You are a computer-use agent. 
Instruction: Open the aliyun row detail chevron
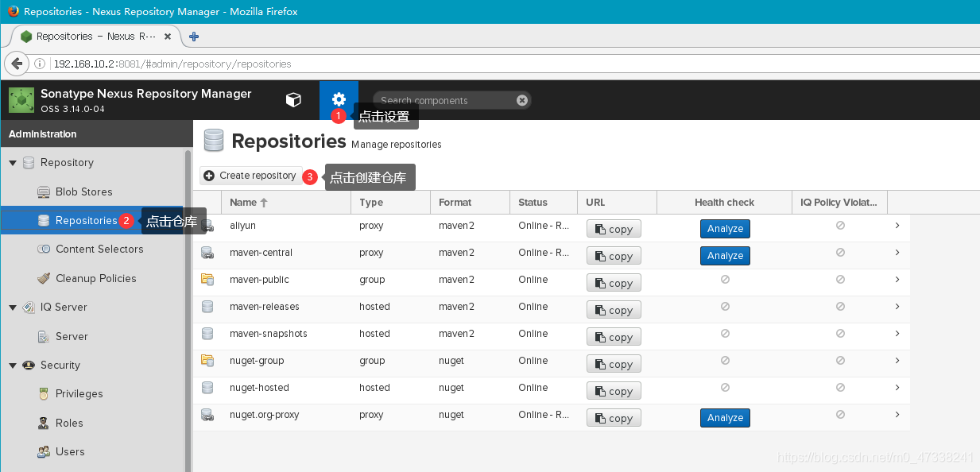pos(897,226)
